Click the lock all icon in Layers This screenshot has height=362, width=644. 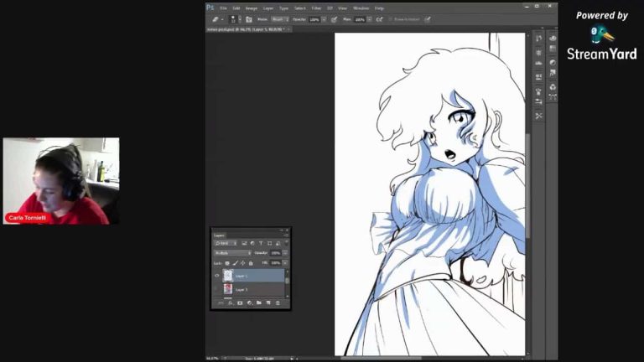pos(251,263)
